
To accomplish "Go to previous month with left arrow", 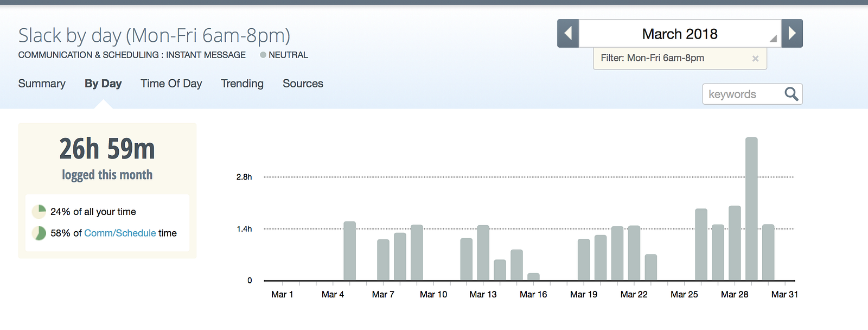I will point(568,33).
